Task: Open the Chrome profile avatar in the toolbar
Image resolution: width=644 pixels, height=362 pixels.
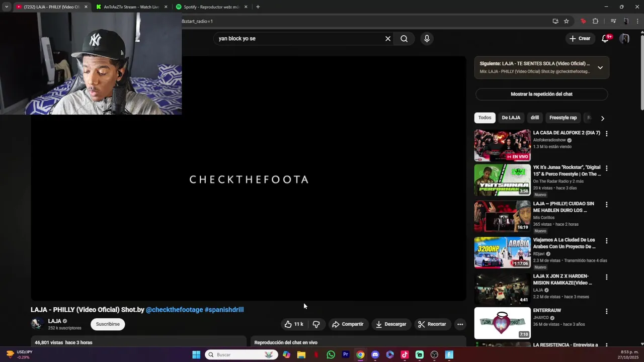Action: click(x=626, y=21)
